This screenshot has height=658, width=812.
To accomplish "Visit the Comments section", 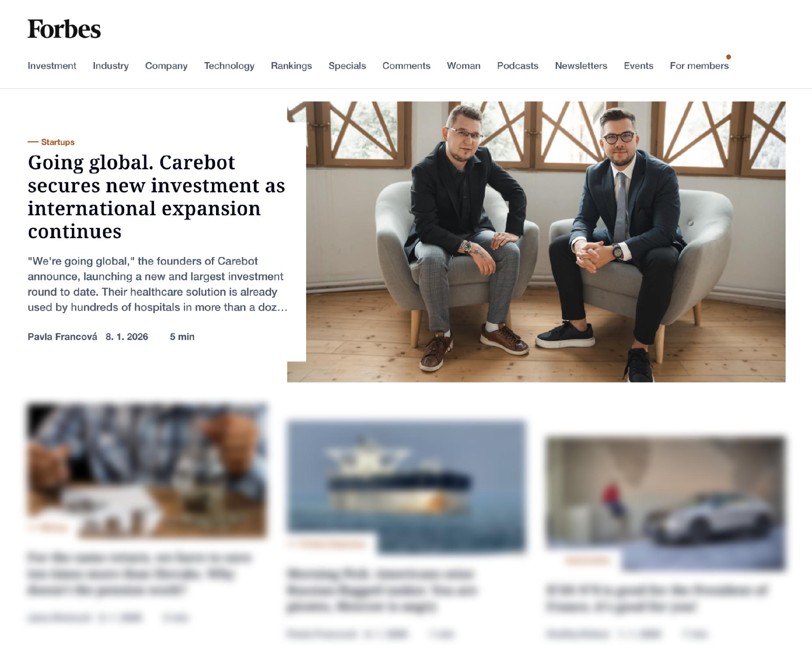I will tap(406, 66).
